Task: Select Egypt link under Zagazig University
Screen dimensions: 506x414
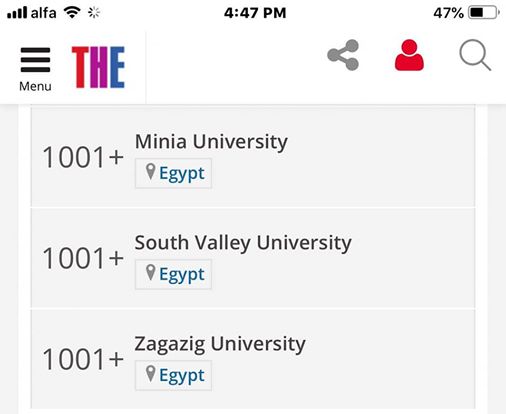Action: point(182,376)
